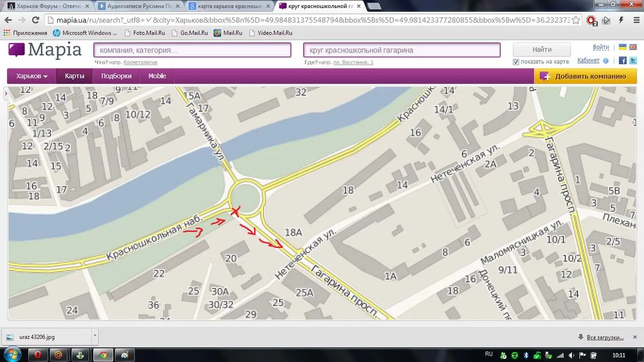This screenshot has width=644, height=362.
Task: Expand the map side panel arrow
Action: [x=5, y=94]
